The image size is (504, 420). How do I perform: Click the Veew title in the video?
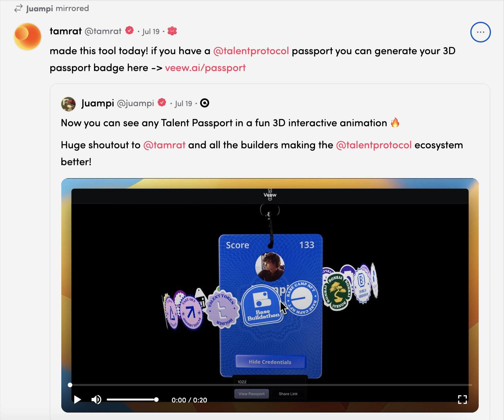[x=270, y=195]
